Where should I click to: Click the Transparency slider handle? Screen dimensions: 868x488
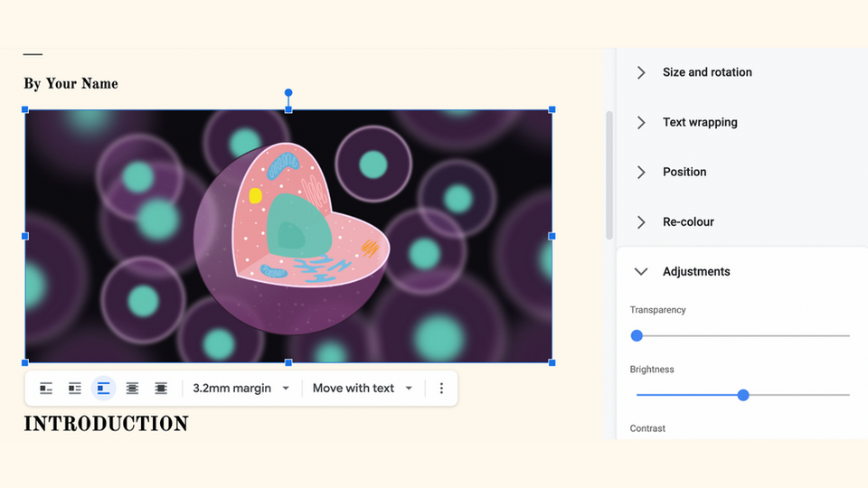(637, 336)
